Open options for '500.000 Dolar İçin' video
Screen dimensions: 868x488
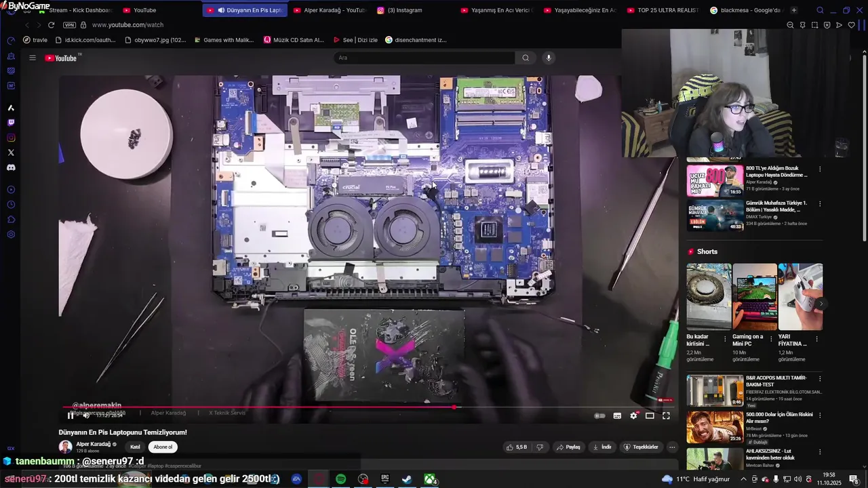coord(820,415)
